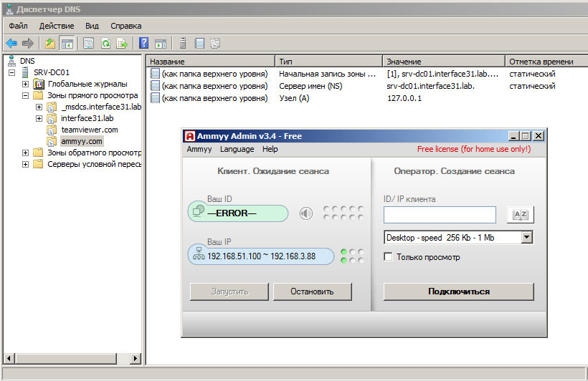Open the Language menu in Ammyy Admin
This screenshot has height=381, width=588.
point(237,149)
